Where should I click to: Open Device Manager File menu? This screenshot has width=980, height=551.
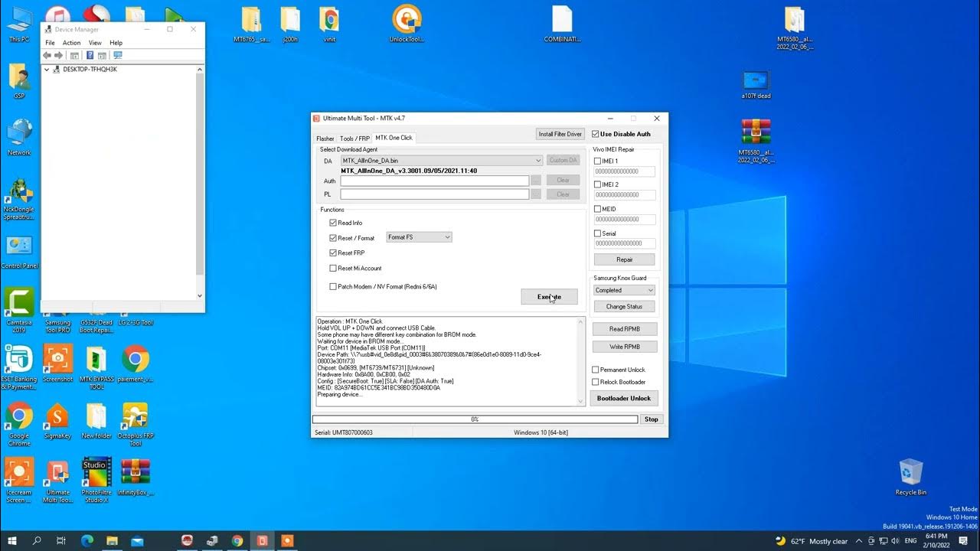point(50,43)
